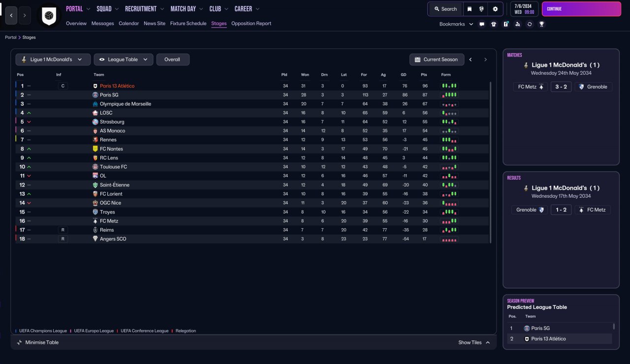Select Toulouse FC team name in the table
630x364 pixels.
(113, 167)
